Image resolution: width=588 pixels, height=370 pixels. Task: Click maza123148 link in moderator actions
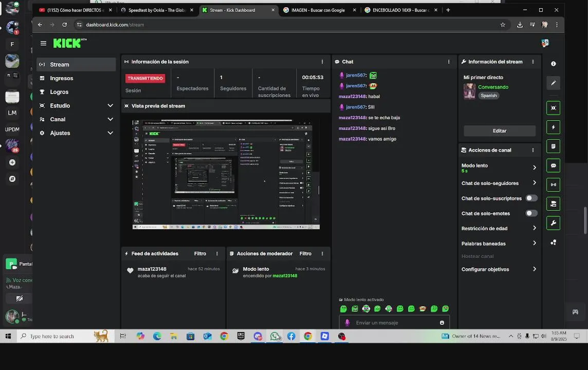285,276
